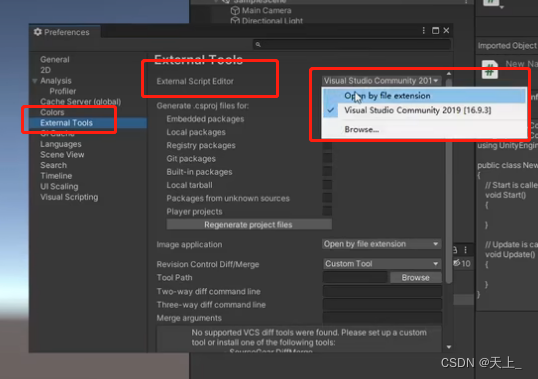This screenshot has height=379, width=538.
Task: Collapse the Analysis category
Action: tap(35, 81)
